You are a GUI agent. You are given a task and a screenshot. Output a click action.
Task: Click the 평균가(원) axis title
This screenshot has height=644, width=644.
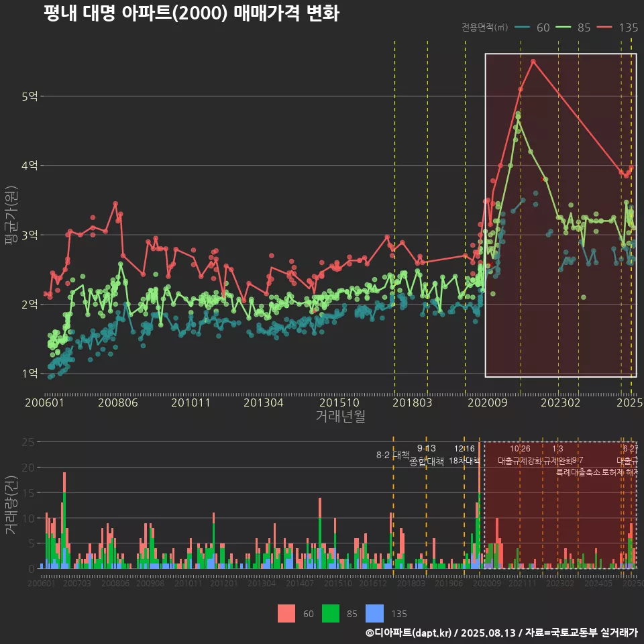(x=11, y=215)
